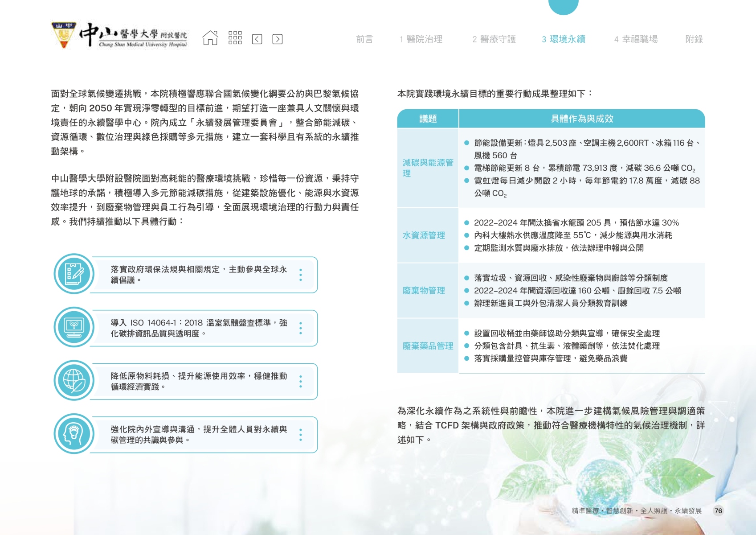Click the 水資源管理 table row label

coord(424,235)
